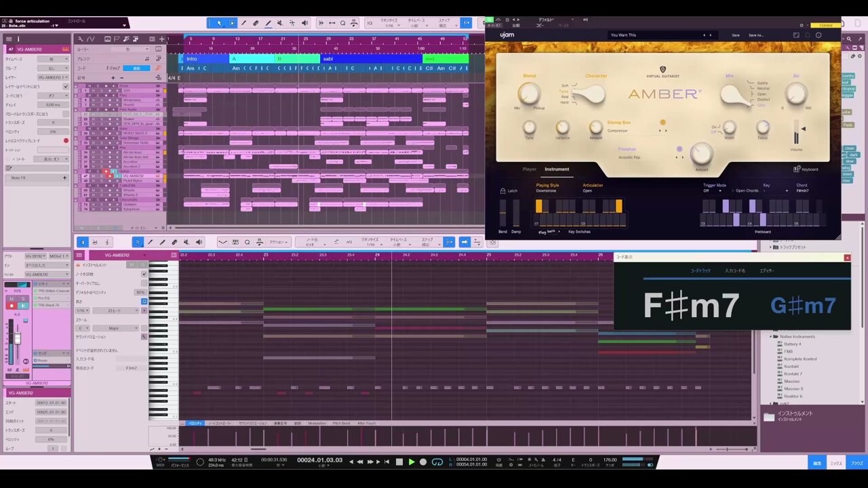Select the editor Eraser tool
The height and width of the screenshot is (488, 868).
click(174, 242)
